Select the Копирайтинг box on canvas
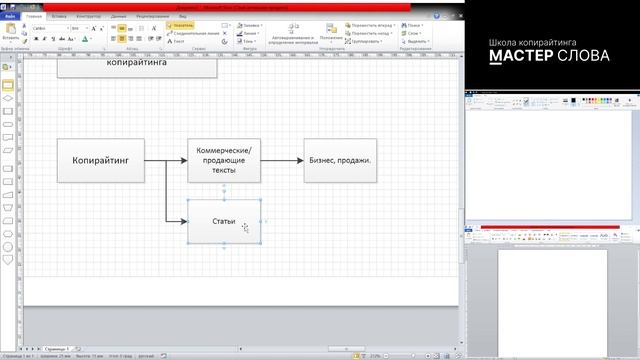Screen dimensions: 640x360 101,160
